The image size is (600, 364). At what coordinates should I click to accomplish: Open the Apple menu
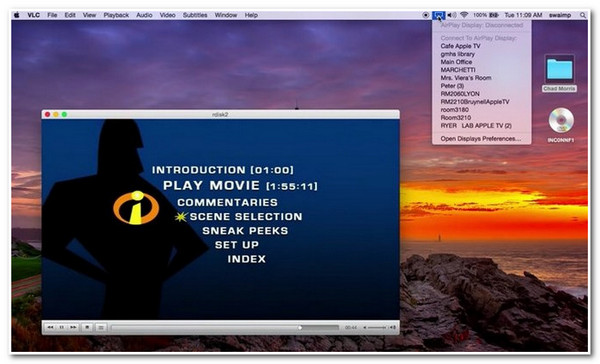[x=17, y=15]
